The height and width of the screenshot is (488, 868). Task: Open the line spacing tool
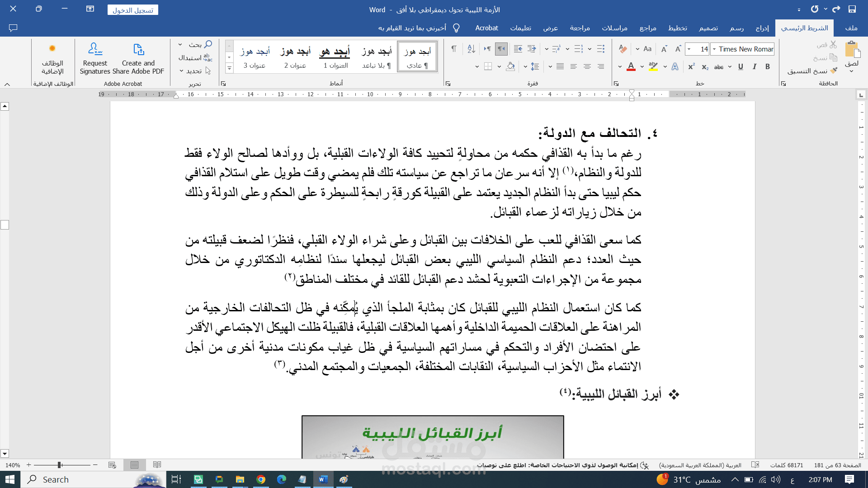[x=535, y=67]
